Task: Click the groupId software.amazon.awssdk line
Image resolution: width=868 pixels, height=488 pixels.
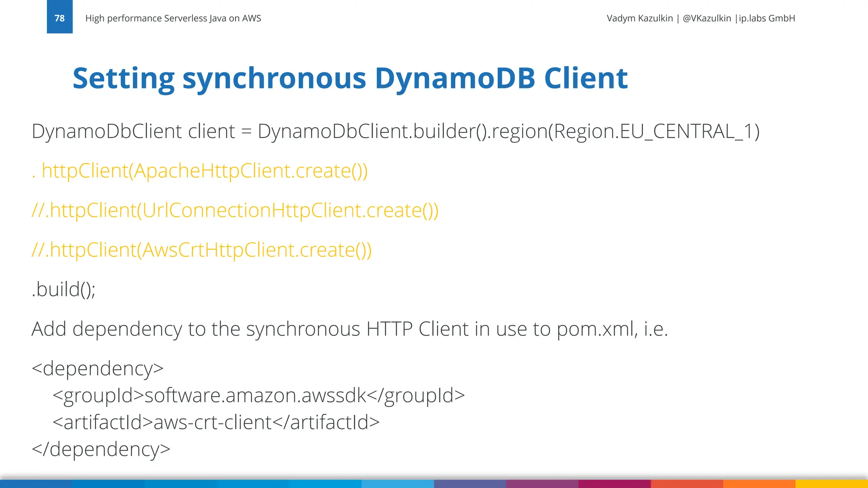Action: point(259,395)
